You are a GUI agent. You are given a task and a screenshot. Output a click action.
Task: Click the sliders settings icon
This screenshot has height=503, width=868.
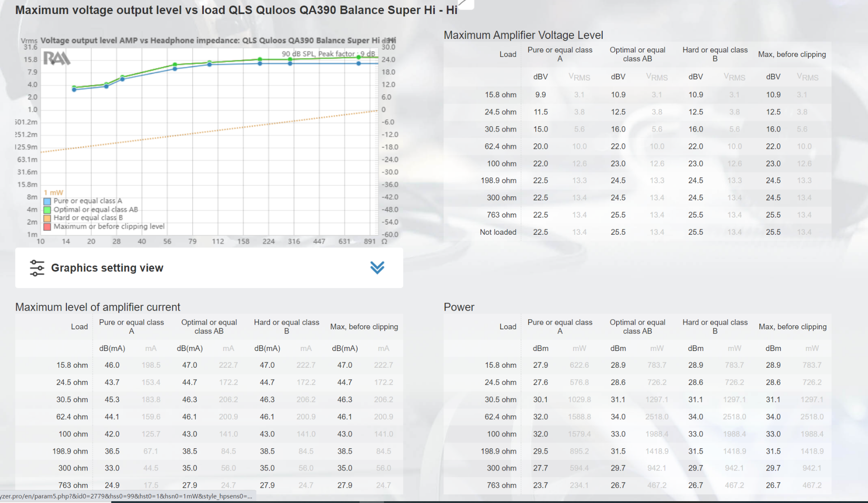click(x=37, y=268)
